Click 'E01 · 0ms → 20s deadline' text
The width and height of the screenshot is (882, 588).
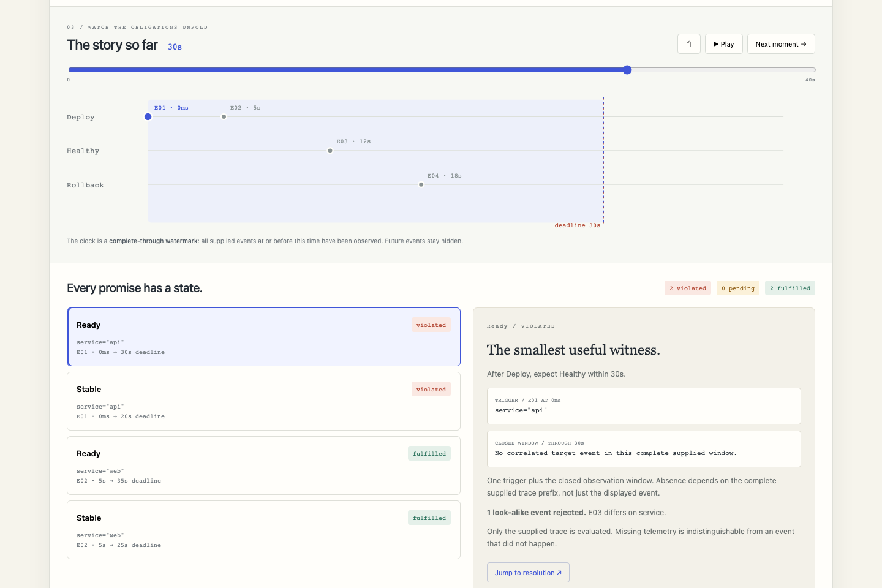tap(121, 417)
